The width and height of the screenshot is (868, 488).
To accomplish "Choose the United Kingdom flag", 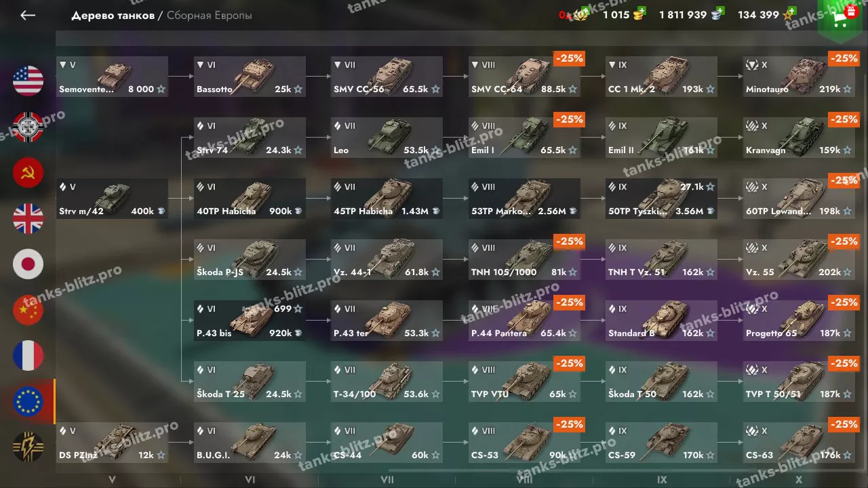I will [28, 218].
